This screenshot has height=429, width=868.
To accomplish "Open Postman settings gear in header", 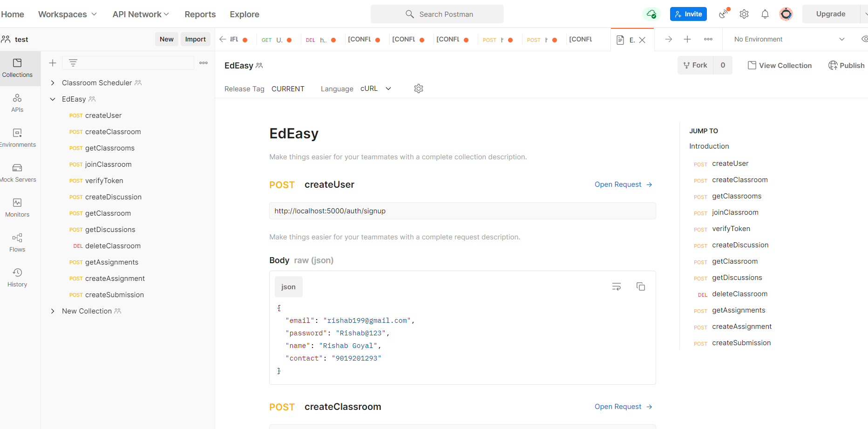I will coord(744,14).
